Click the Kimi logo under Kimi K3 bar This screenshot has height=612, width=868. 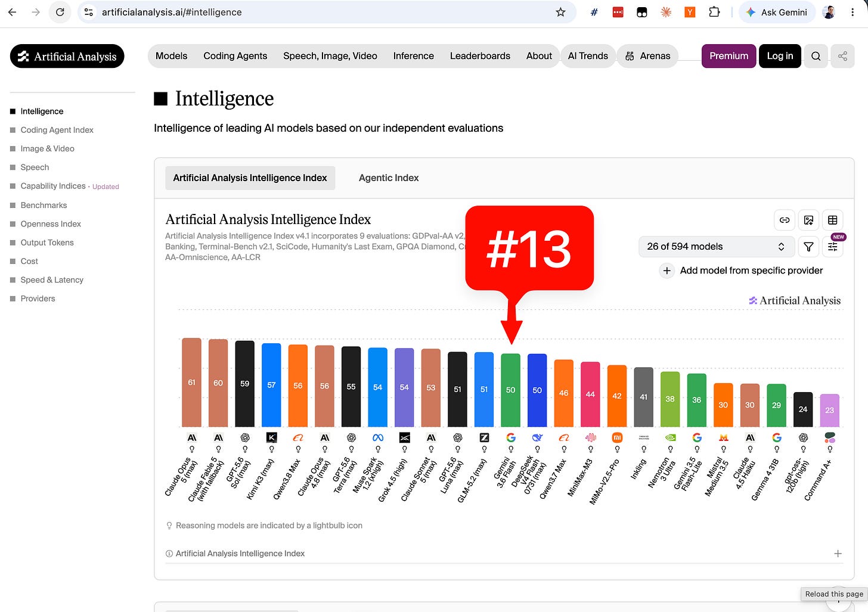[x=271, y=437]
